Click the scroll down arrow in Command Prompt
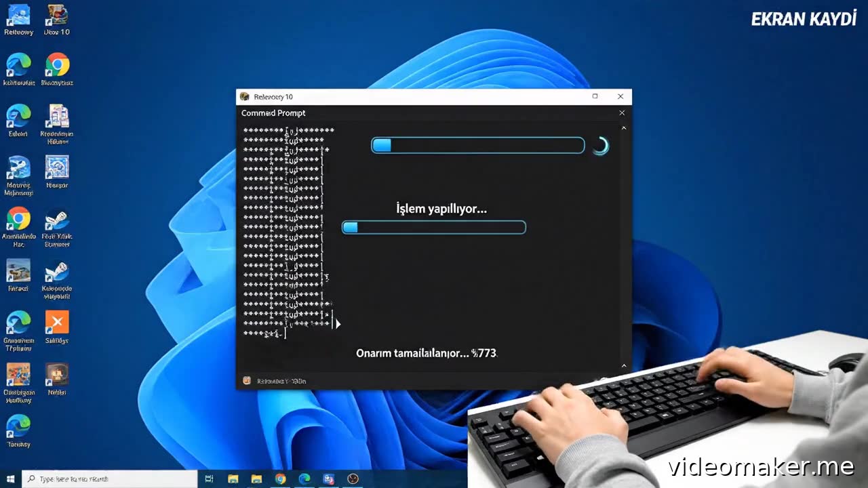868x488 pixels. pos(624,366)
